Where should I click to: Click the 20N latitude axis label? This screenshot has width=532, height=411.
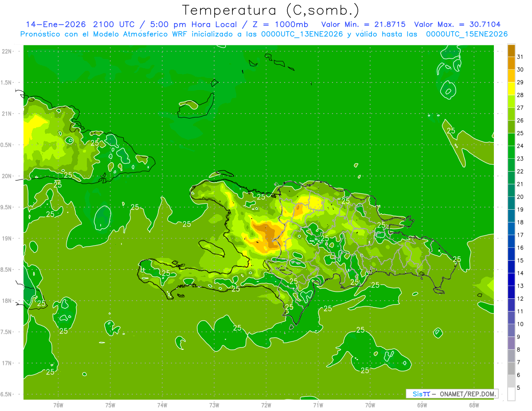tap(7, 176)
